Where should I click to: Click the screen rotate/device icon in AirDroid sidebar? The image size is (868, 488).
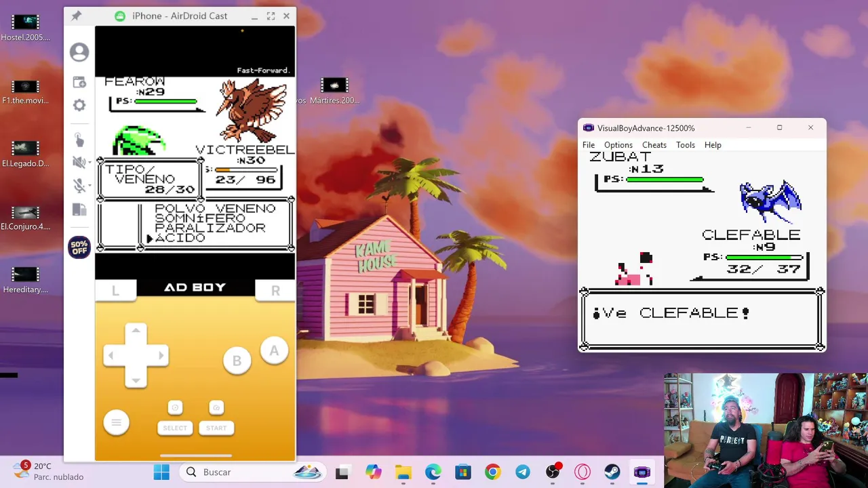pyautogui.click(x=79, y=209)
